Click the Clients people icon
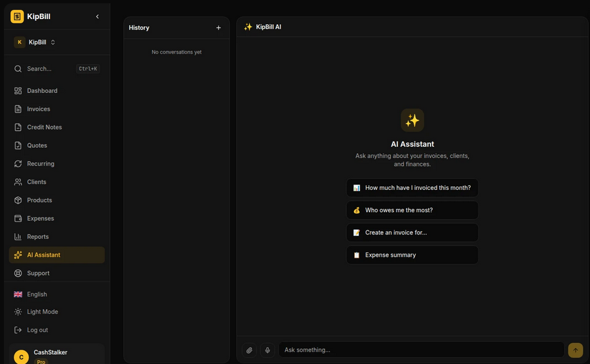 click(18, 182)
